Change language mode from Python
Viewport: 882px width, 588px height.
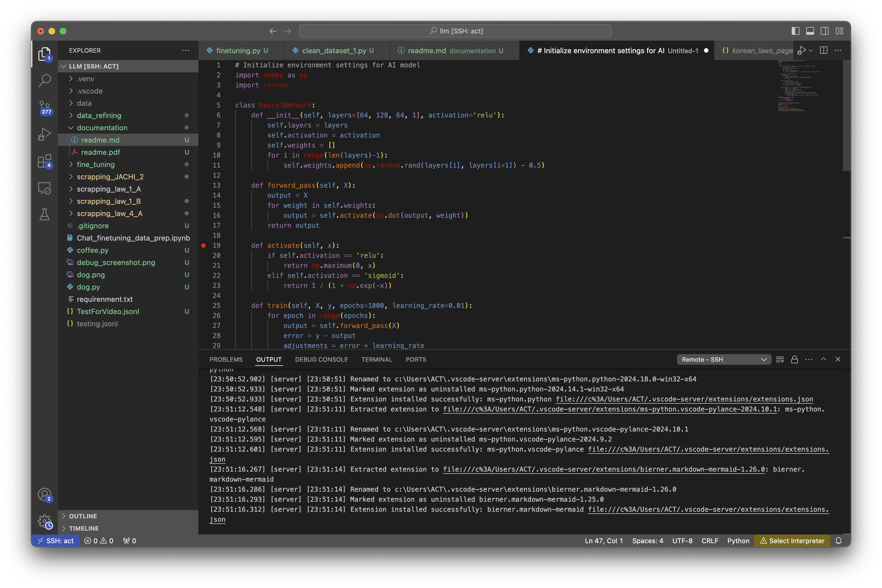click(x=738, y=541)
